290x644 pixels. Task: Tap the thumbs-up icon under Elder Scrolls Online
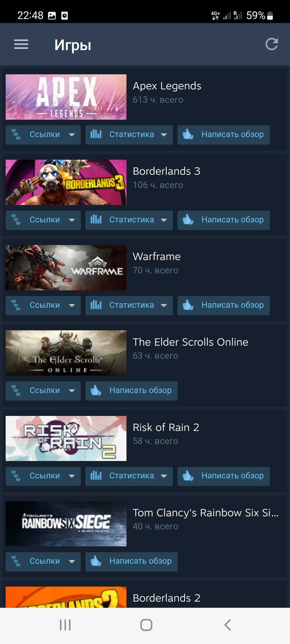pyautogui.click(x=96, y=390)
